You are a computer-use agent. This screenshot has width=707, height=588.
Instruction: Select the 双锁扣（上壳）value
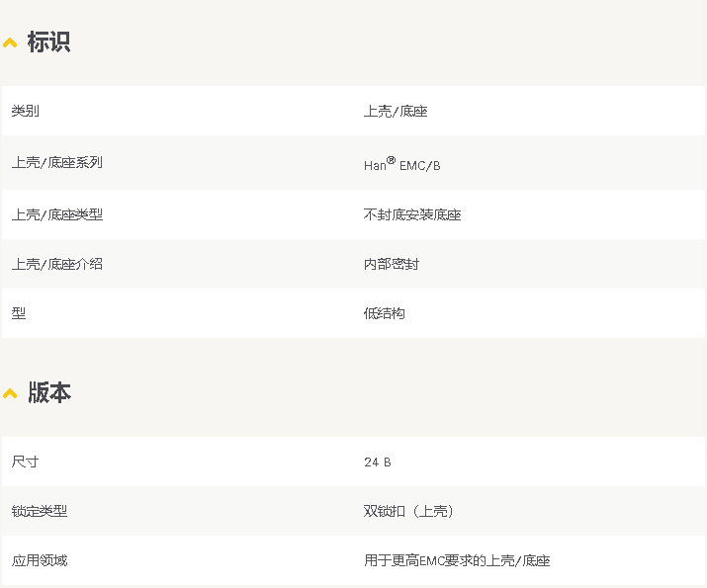[408, 511]
